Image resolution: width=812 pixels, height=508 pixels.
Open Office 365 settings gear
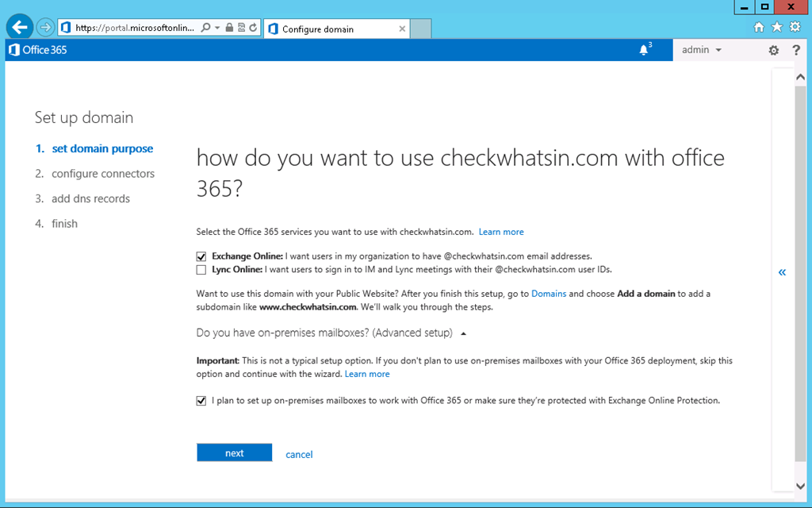tap(774, 50)
